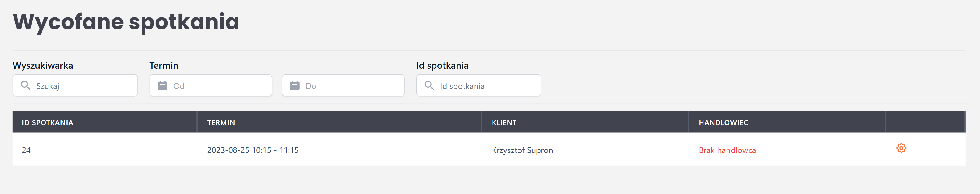This screenshot has height=194, width=980.
Task: Click the Wycofane spotkania page heading
Action: click(x=126, y=22)
